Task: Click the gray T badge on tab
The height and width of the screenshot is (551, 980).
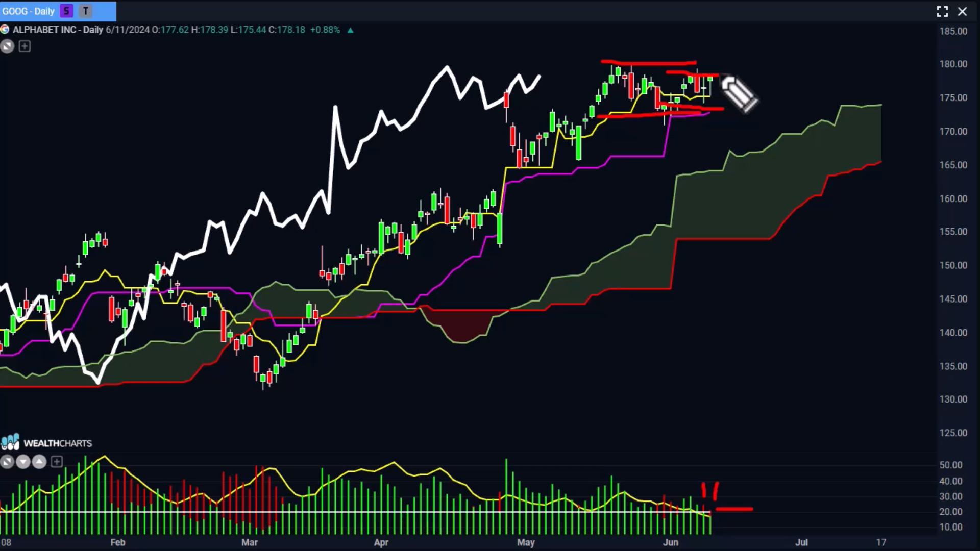Action: (x=86, y=11)
